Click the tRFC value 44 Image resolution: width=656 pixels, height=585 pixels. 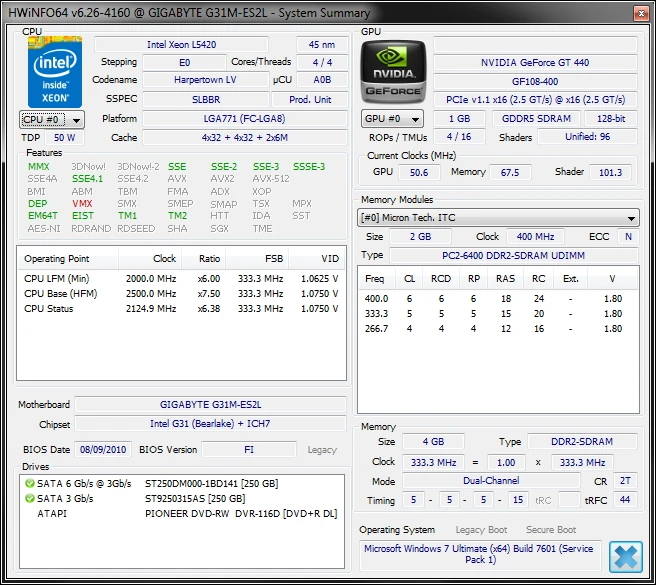[x=625, y=500]
